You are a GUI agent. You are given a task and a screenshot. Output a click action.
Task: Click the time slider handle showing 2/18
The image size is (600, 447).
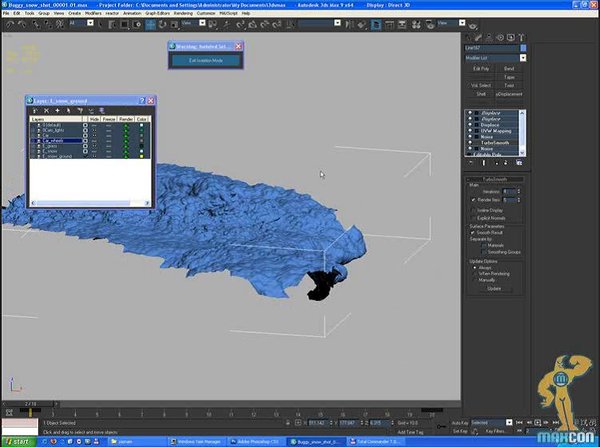coord(30,404)
